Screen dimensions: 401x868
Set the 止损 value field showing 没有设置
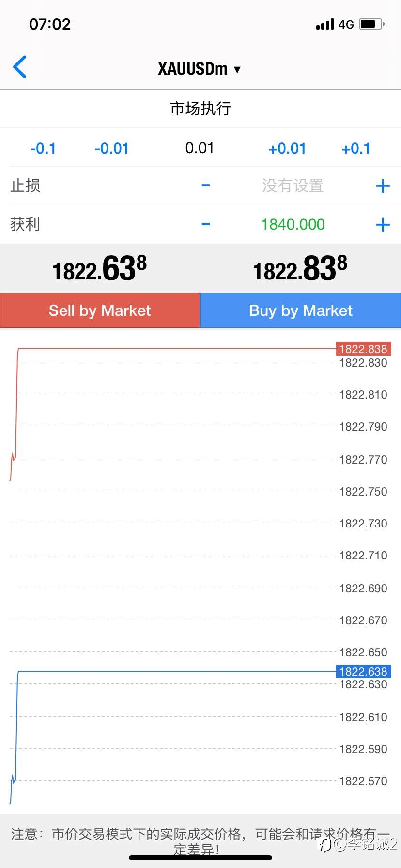tap(293, 186)
